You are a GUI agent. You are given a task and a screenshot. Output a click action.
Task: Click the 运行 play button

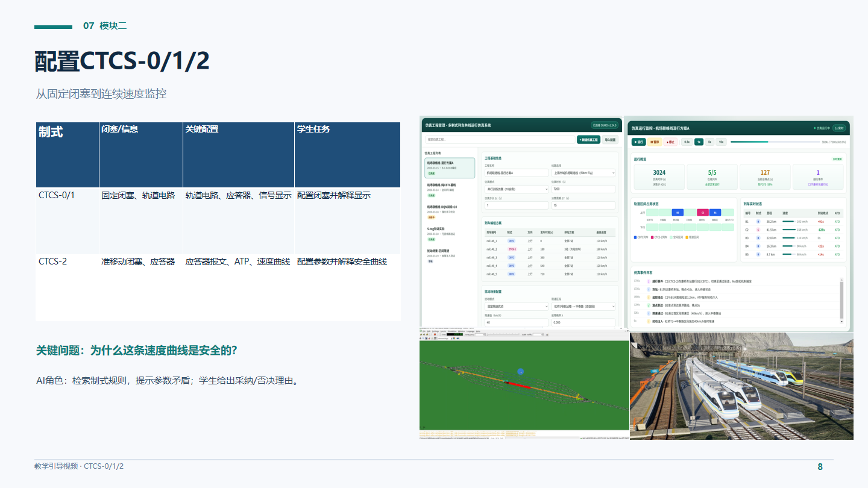pos(638,142)
